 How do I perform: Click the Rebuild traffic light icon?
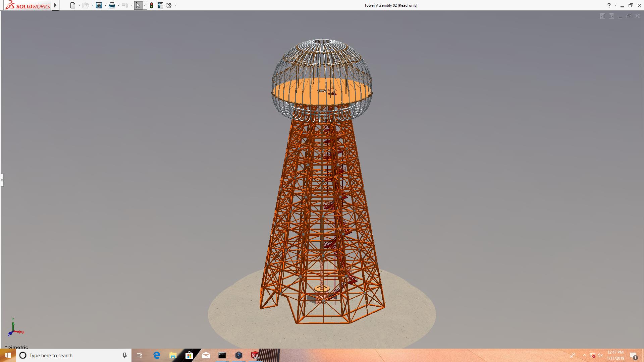tap(152, 5)
